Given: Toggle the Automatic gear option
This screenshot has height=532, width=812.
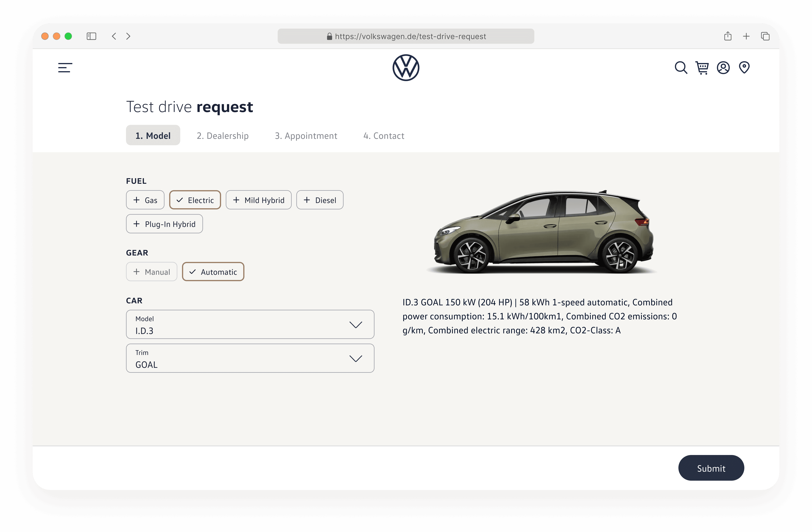Looking at the screenshot, I should pos(213,272).
